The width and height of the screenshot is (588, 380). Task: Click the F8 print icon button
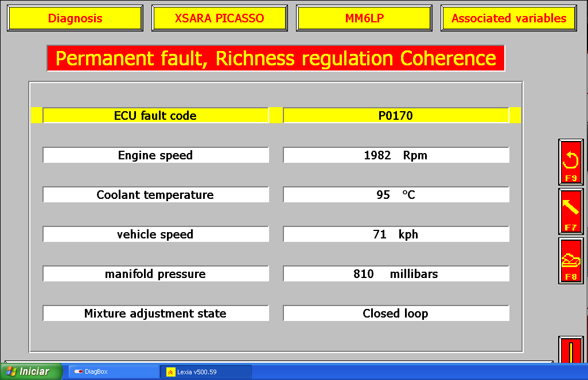pyautogui.click(x=571, y=261)
